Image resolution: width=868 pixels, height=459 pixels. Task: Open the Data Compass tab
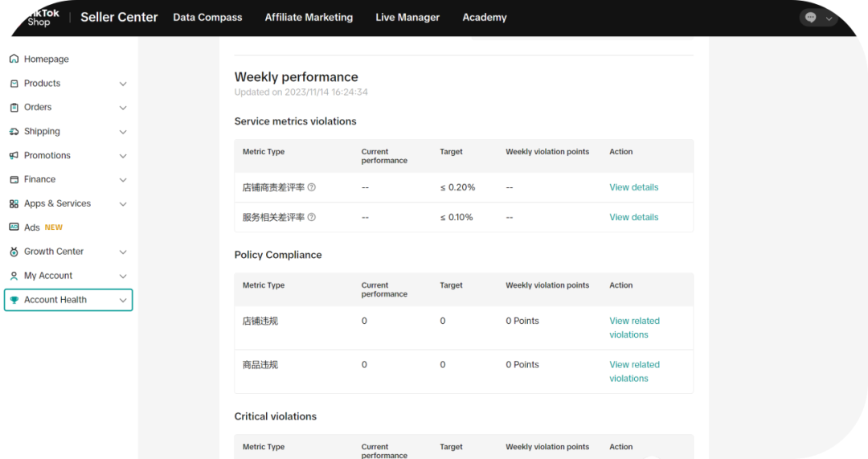coord(207,18)
